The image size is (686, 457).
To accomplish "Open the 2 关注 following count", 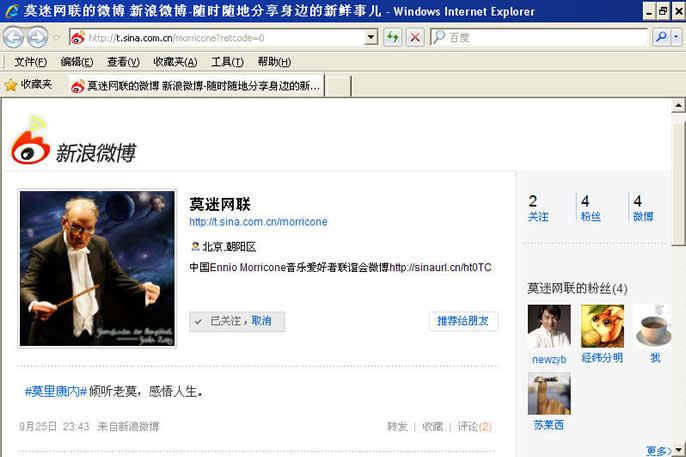I will 538,208.
